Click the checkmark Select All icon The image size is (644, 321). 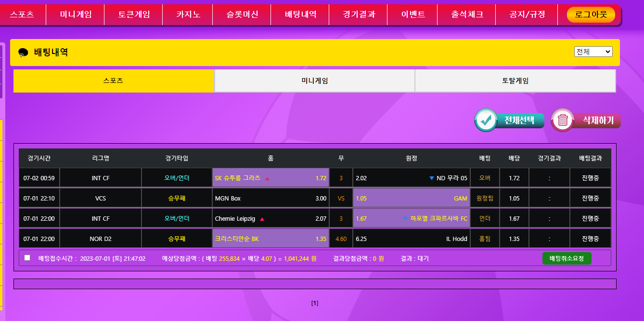click(486, 120)
